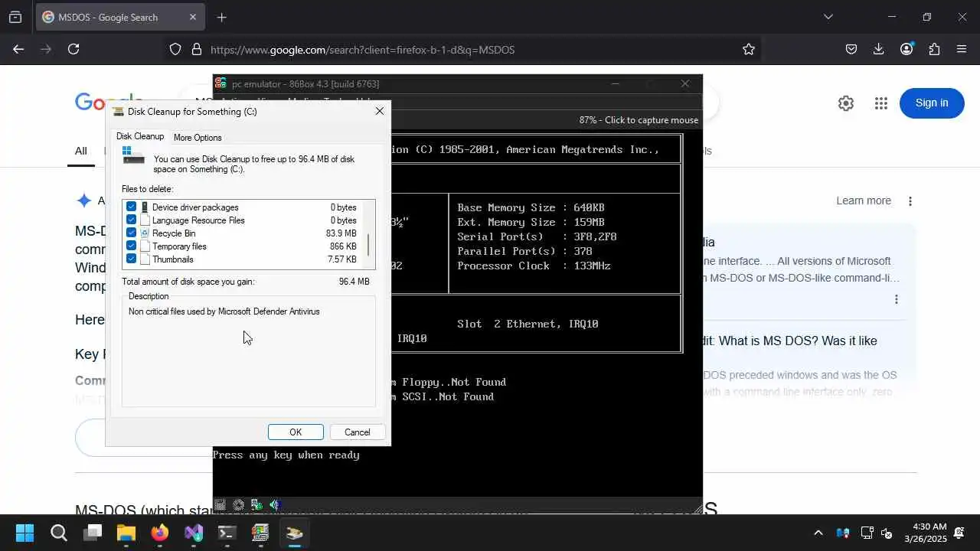
Task: Open a new tab with plus button
Action: 221,17
